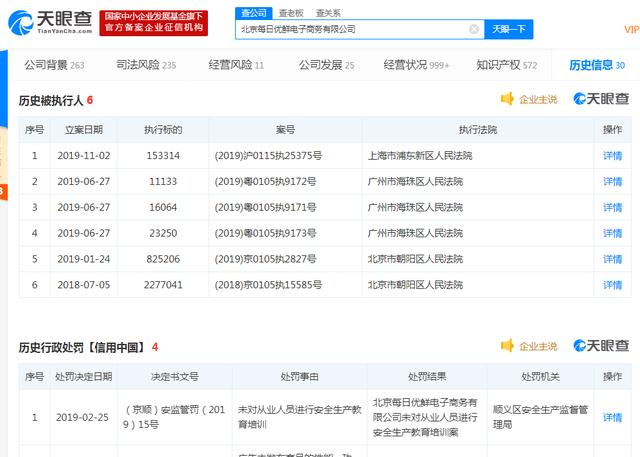Click 企业主说 in 历史行政处罚 section
Viewport: 640px width, 457px height.
coord(538,346)
